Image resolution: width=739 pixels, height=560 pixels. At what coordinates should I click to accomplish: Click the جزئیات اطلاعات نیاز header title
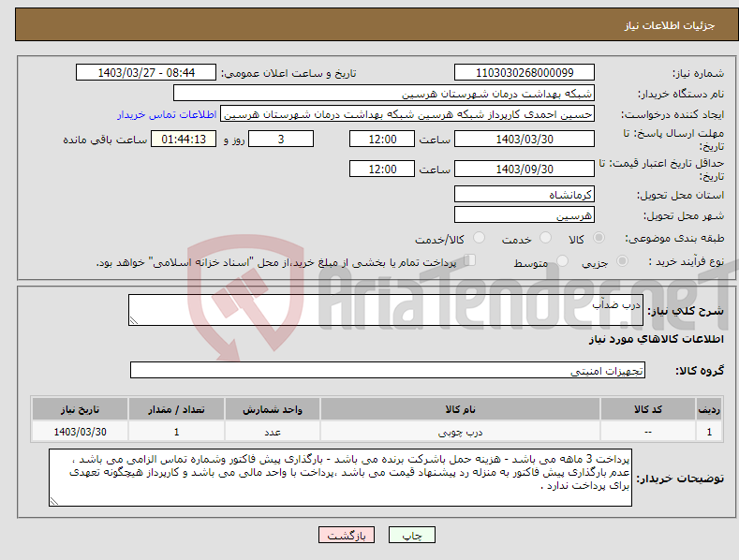[x=670, y=25]
